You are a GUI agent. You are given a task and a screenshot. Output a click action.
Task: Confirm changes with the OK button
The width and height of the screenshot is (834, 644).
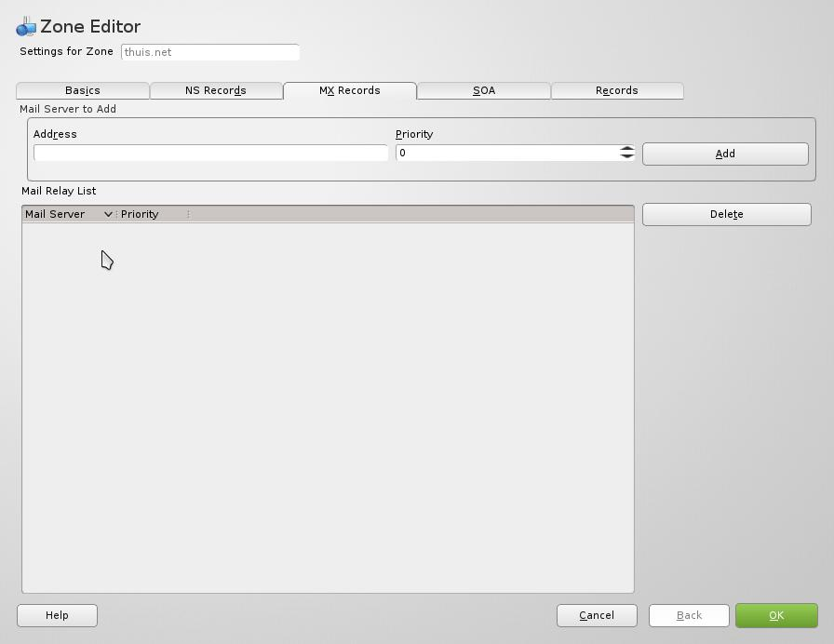(776, 615)
